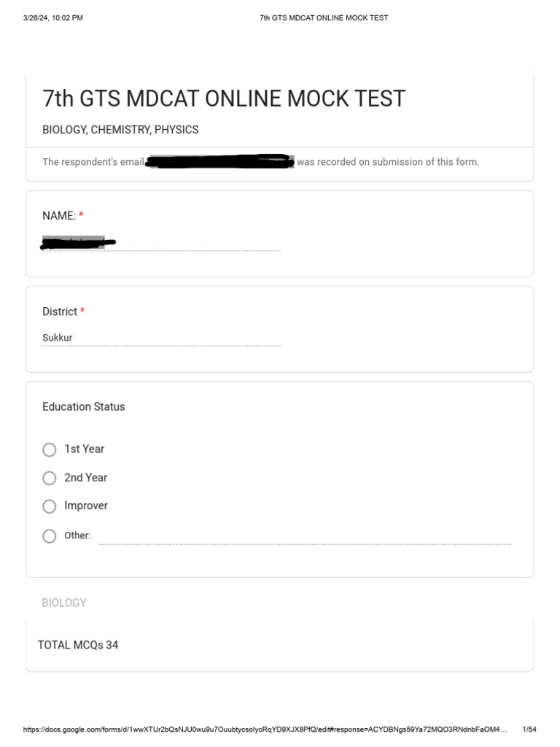Image resolution: width=560 pixels, height=747 pixels.
Task: Select the Other radio button
Action: click(50, 536)
